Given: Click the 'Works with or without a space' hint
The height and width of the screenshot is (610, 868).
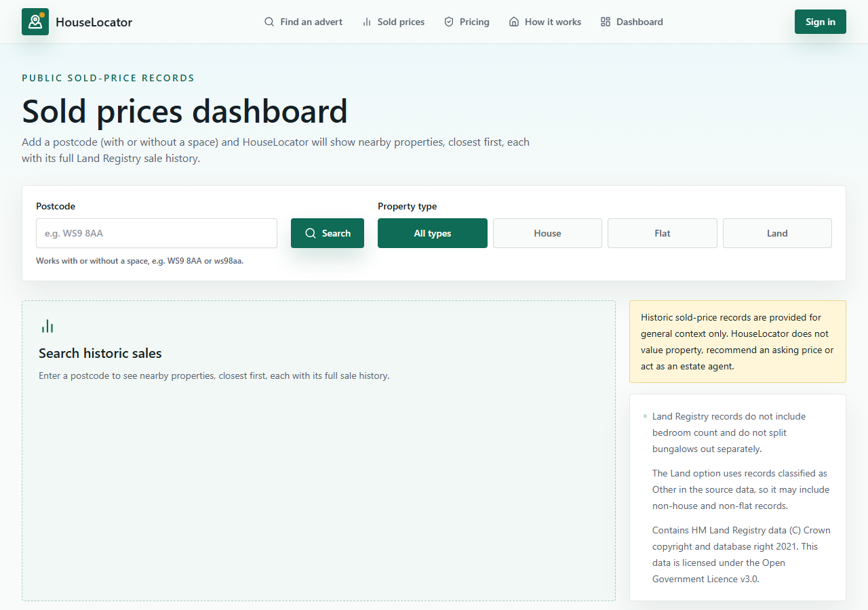Looking at the screenshot, I should [x=140, y=261].
